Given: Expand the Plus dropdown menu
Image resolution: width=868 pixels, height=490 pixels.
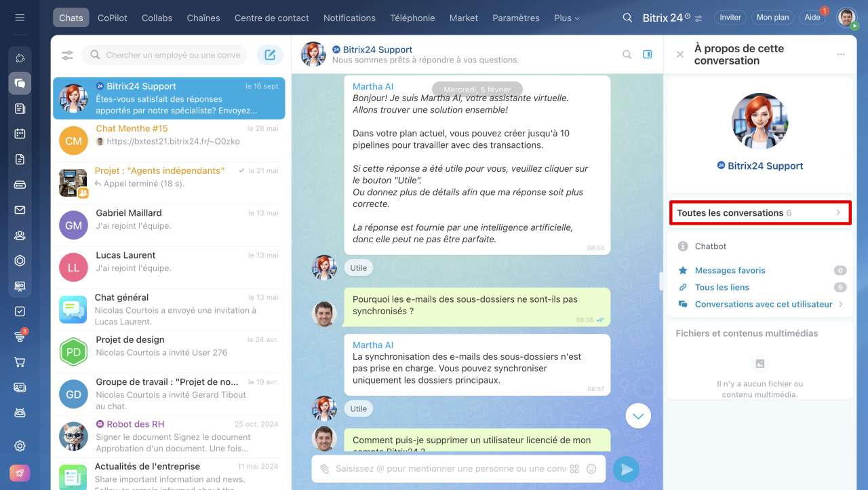Looking at the screenshot, I should click(566, 18).
